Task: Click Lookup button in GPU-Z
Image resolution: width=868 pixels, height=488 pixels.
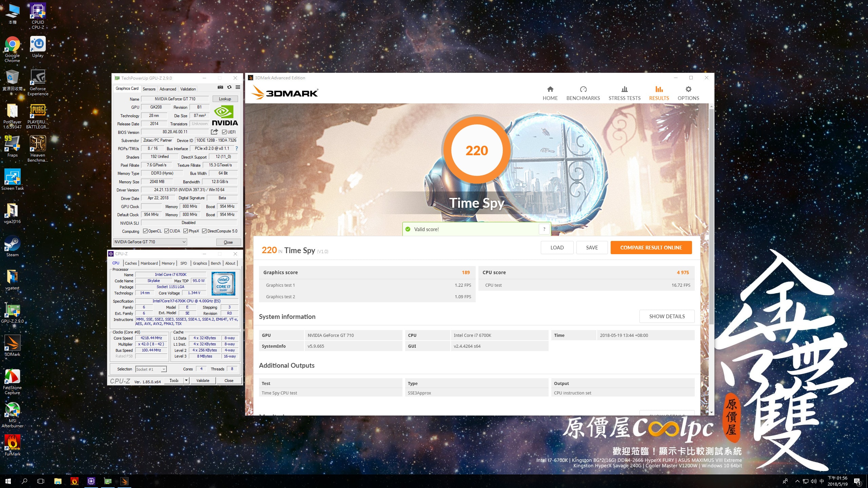Action: pyautogui.click(x=225, y=99)
